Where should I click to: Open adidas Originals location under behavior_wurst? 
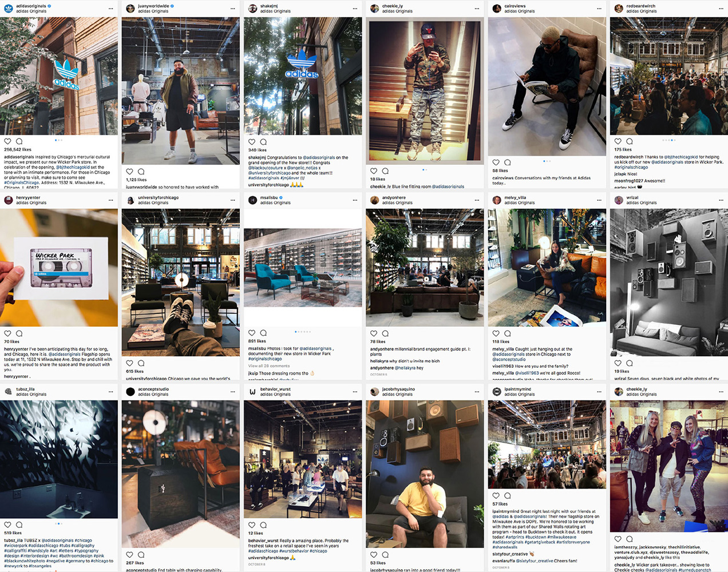coord(275,394)
